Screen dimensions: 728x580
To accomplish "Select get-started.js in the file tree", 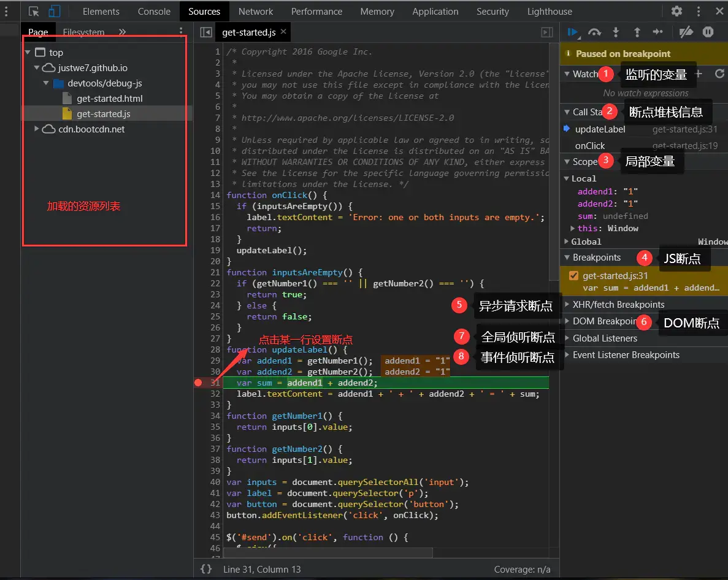I will [x=104, y=113].
